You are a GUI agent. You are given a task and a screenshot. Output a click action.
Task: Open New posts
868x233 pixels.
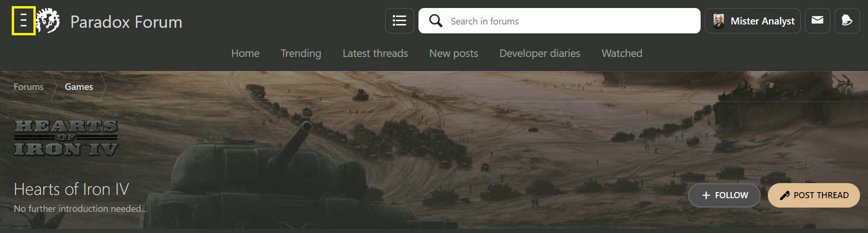point(454,53)
